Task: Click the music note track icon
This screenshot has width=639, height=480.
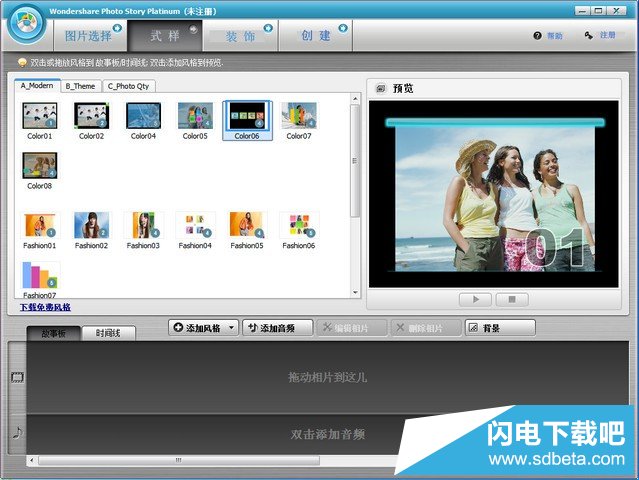Action: (18, 432)
